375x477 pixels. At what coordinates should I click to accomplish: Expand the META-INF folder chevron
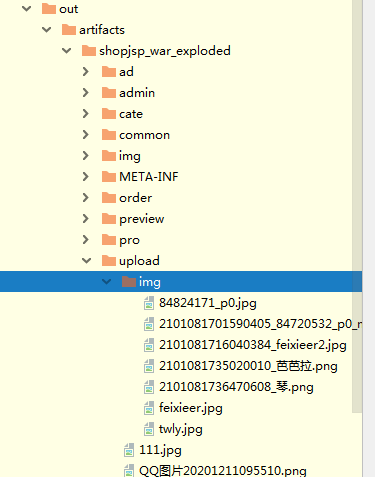coord(86,177)
